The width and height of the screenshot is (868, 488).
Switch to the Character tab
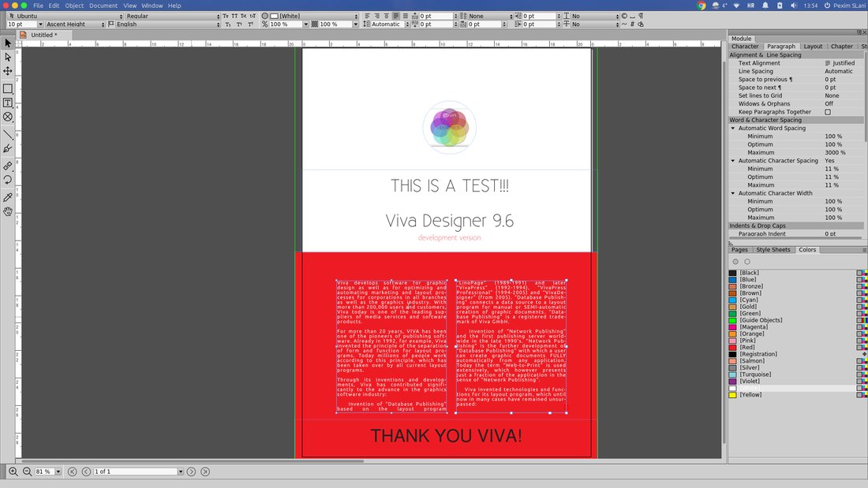point(745,47)
